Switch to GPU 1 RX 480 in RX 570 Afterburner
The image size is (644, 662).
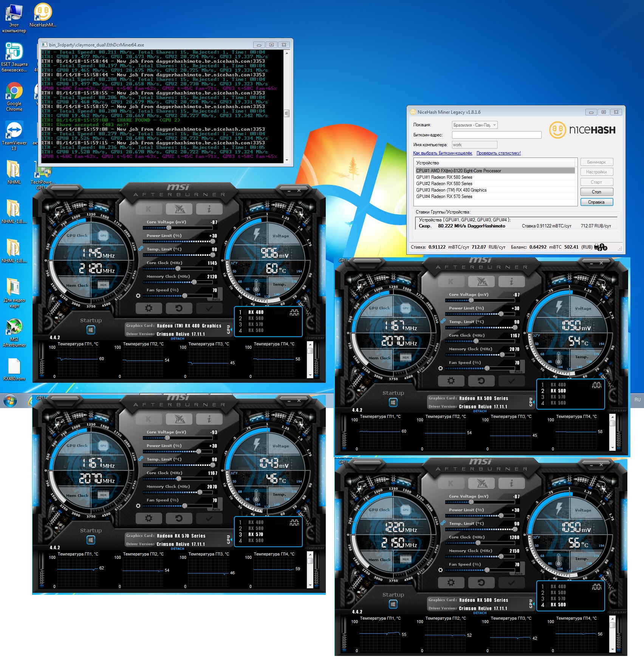(251, 522)
